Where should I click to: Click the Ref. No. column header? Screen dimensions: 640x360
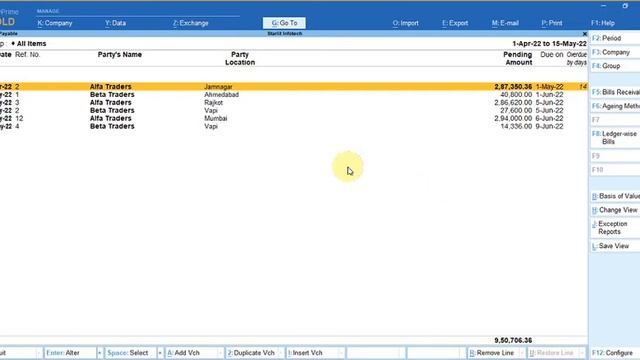(27, 55)
